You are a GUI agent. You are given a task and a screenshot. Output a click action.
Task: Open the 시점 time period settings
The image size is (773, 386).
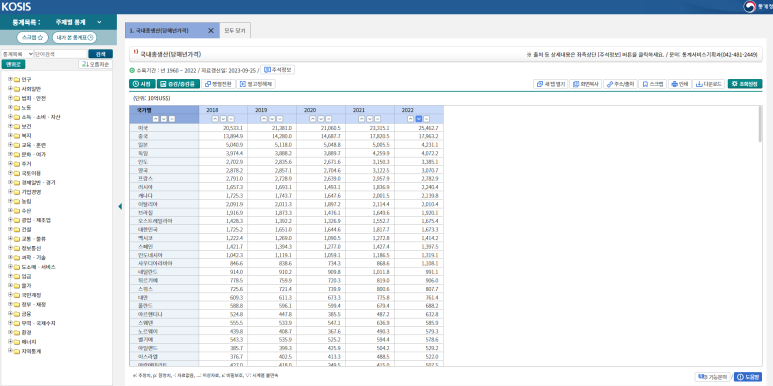[142, 84]
